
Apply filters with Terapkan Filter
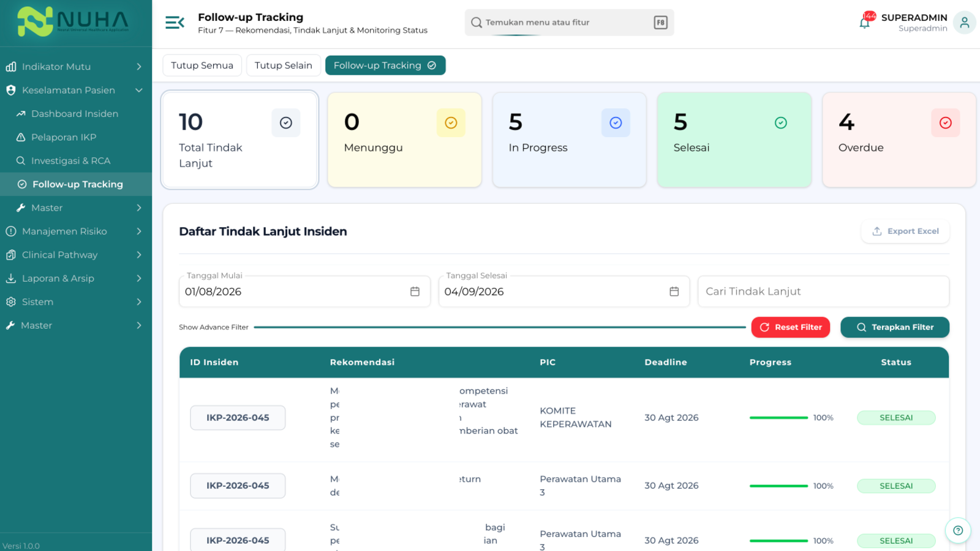(895, 328)
